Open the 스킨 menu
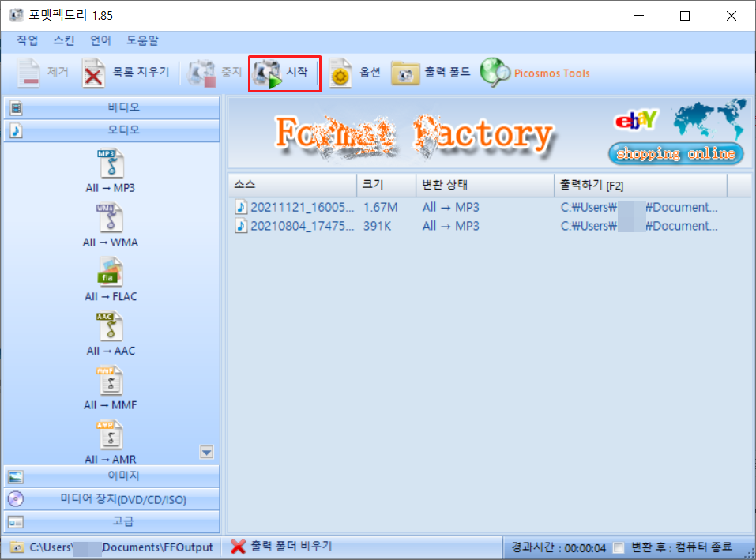This screenshot has width=756, height=560. pyautogui.click(x=64, y=40)
